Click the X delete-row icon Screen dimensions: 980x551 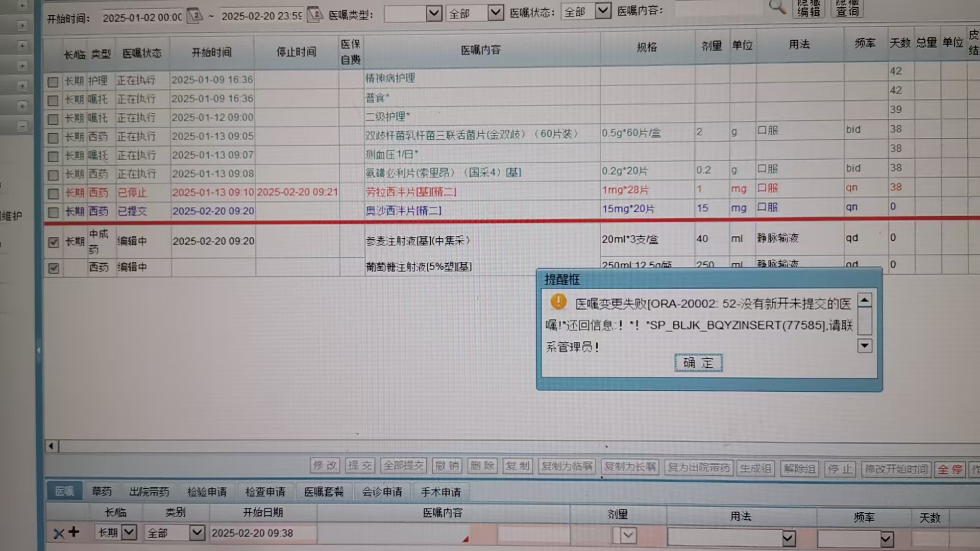pos(59,534)
